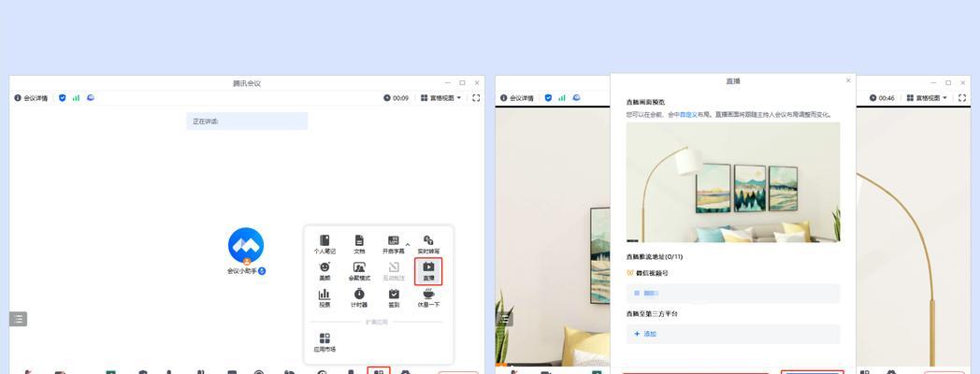Open the list panel icon in left window
The image size is (980, 374).
pos(18,319)
